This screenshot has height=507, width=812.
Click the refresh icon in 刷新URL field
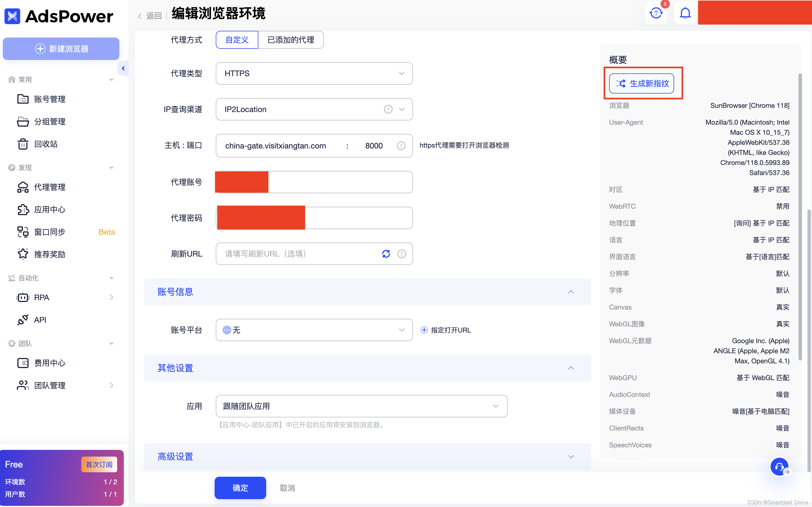click(x=386, y=254)
